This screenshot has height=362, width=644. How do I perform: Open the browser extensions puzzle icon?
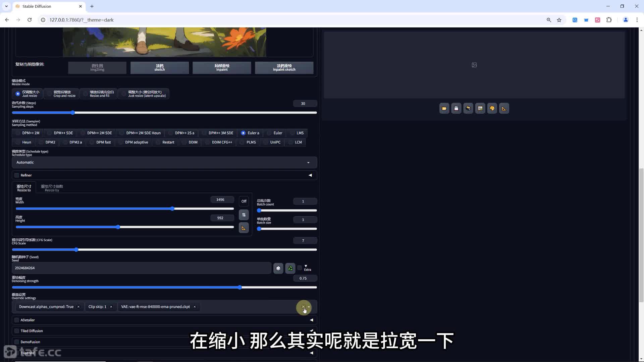coord(609,20)
